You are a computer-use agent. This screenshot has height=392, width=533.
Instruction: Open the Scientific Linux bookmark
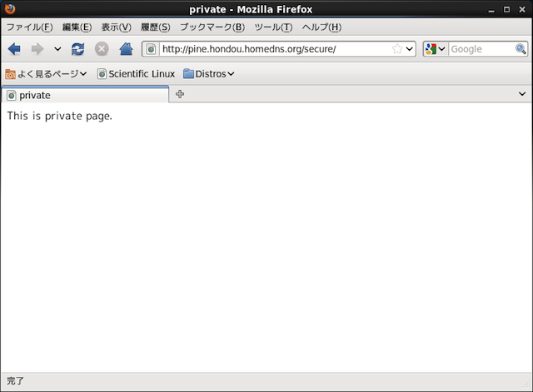[x=136, y=73]
